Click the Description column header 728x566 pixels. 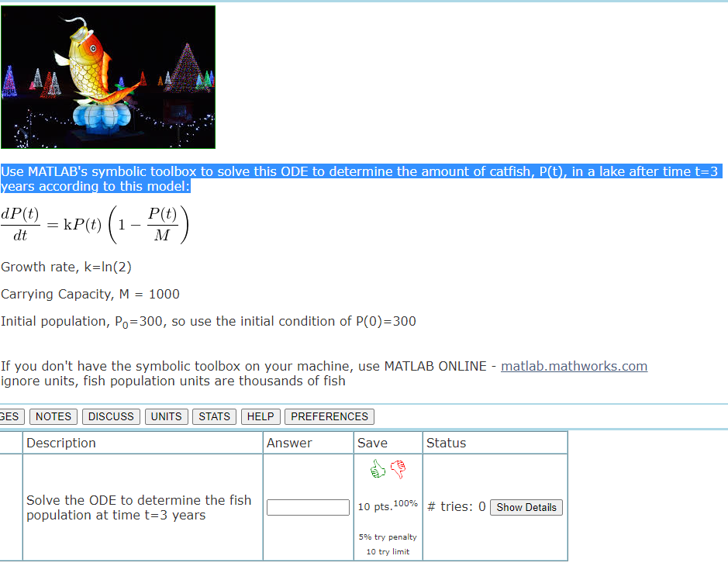(x=58, y=442)
